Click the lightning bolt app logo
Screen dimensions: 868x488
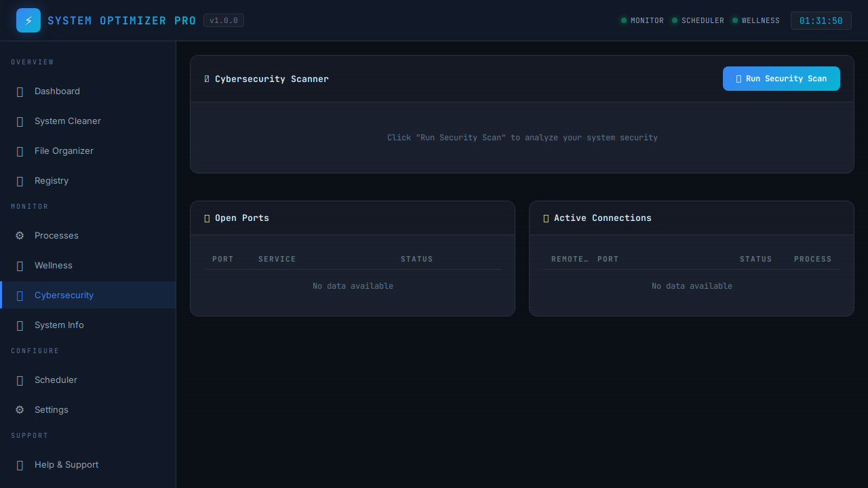[28, 20]
